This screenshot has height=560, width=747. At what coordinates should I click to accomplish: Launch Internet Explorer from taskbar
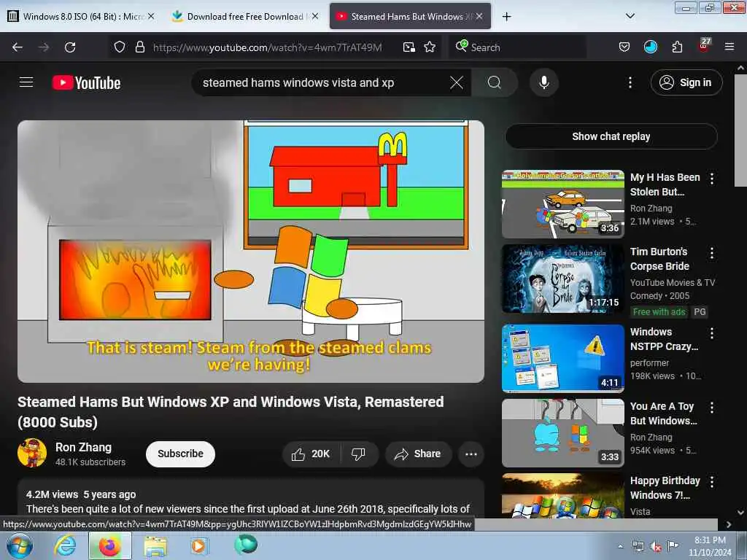(65, 545)
